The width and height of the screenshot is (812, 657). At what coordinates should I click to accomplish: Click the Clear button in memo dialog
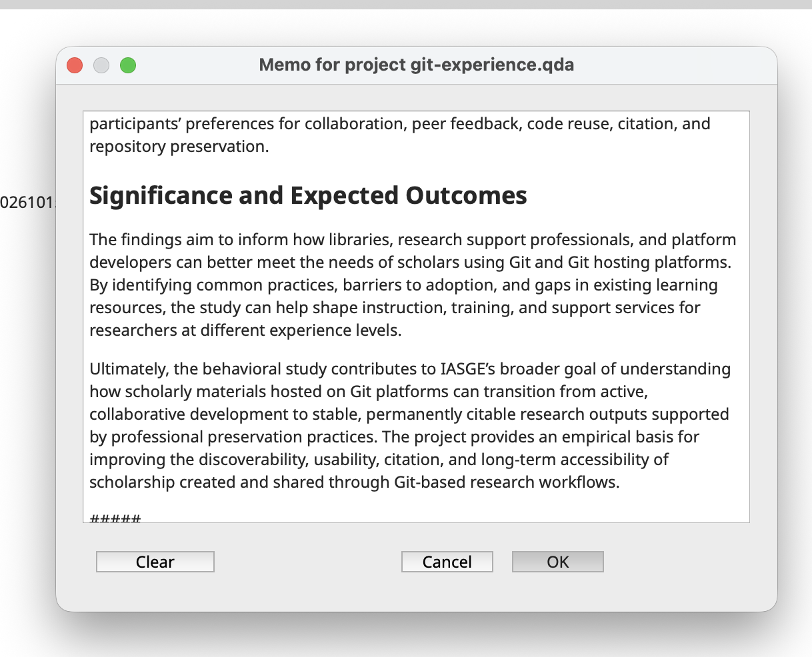[155, 562]
